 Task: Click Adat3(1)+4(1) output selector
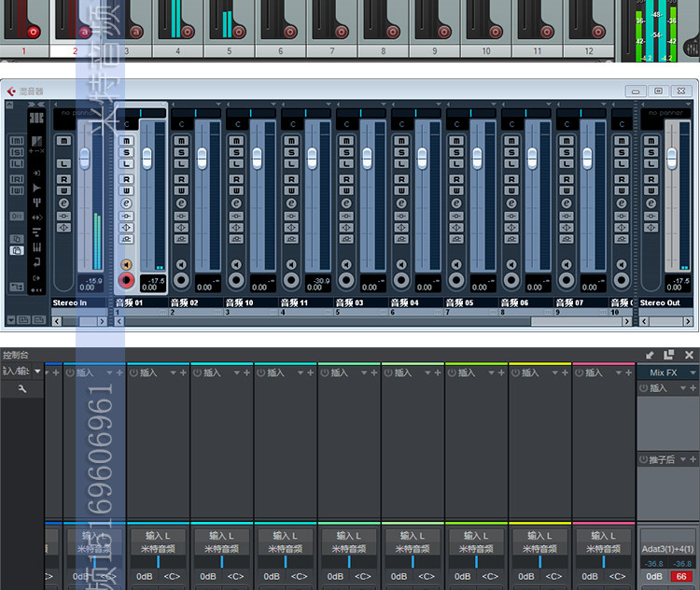pos(667,549)
